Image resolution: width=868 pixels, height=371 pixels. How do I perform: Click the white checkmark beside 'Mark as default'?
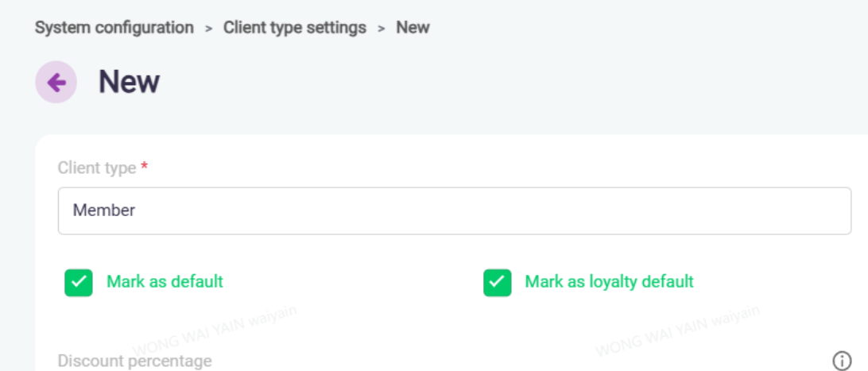click(x=79, y=282)
